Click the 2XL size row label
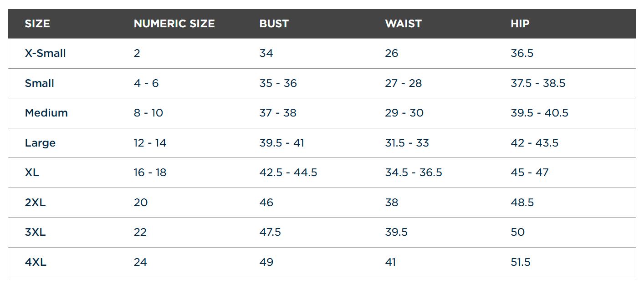Screen dimensions: 644x284 (35, 203)
